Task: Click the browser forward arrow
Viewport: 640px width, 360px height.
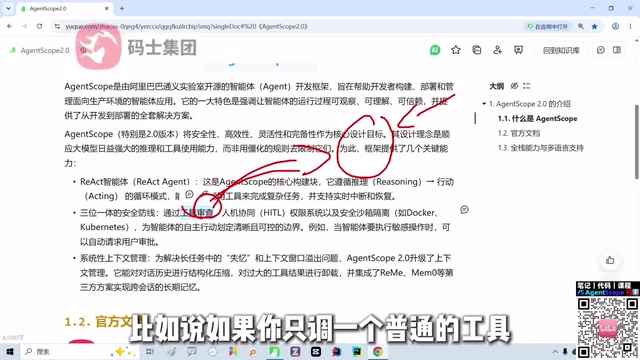Action: click(24, 26)
